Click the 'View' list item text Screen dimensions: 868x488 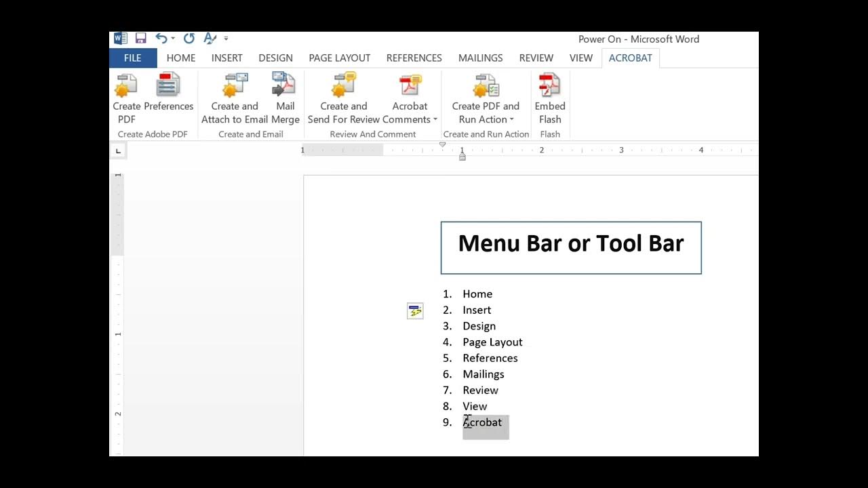(x=475, y=406)
